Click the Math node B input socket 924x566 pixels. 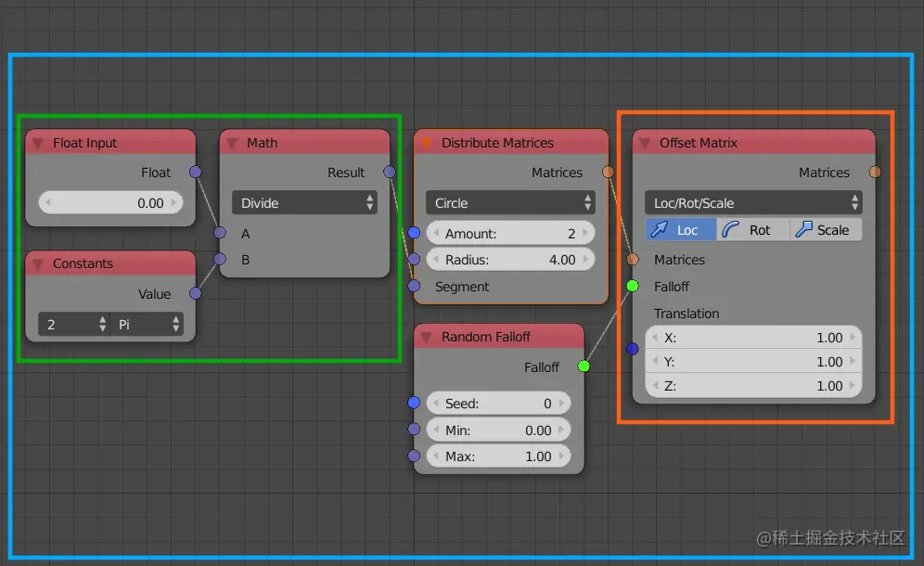click(220, 258)
